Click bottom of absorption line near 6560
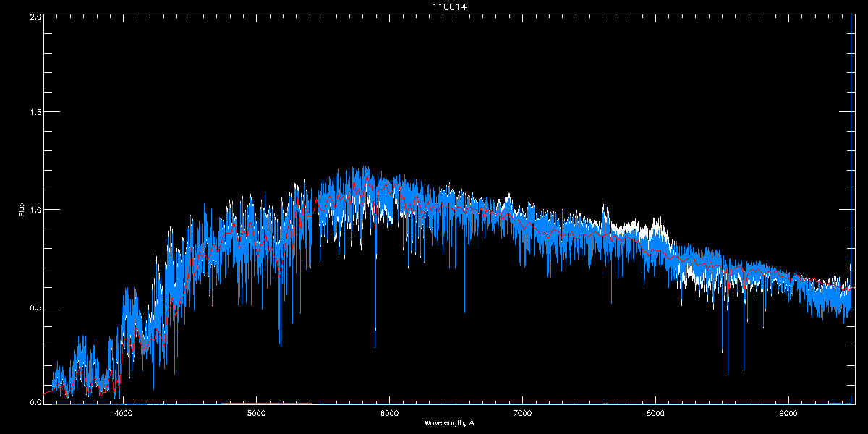Screen dimensions: 868x434 [464, 312]
